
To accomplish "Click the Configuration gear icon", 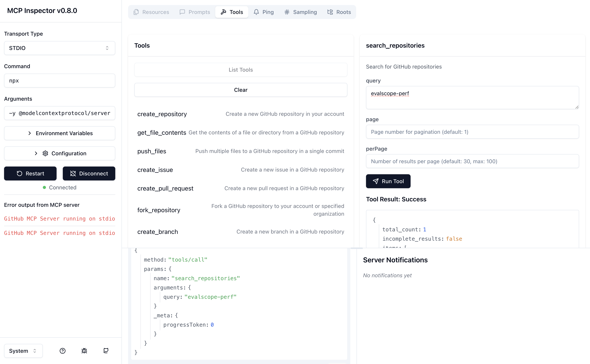I will [x=45, y=153].
